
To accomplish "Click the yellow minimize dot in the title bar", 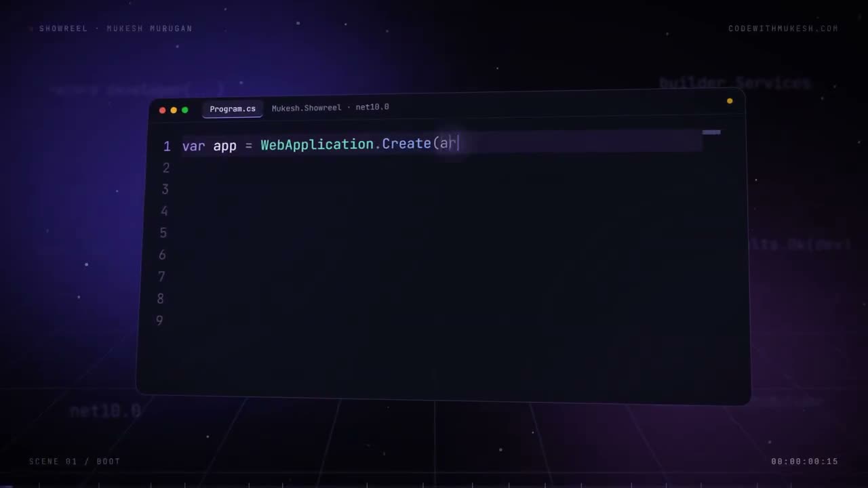I will point(174,110).
